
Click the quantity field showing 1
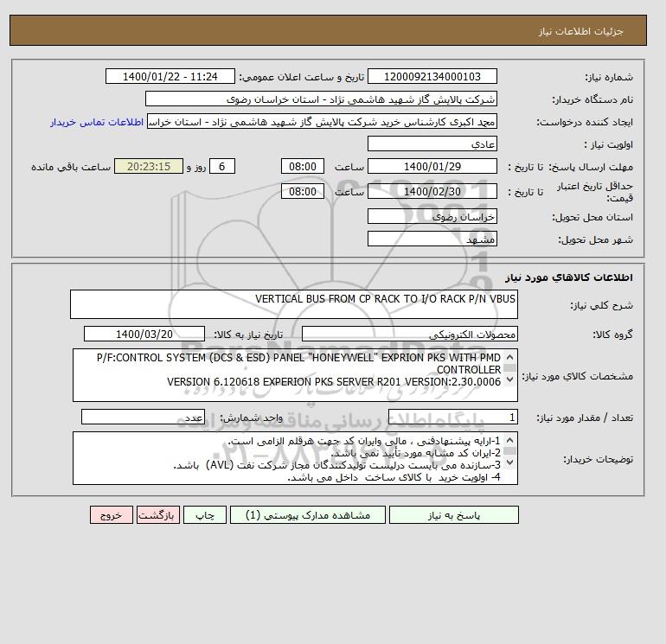tap(452, 417)
